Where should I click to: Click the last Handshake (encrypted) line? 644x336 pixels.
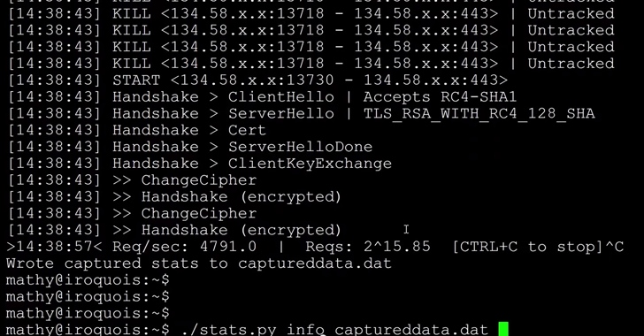[174, 230]
